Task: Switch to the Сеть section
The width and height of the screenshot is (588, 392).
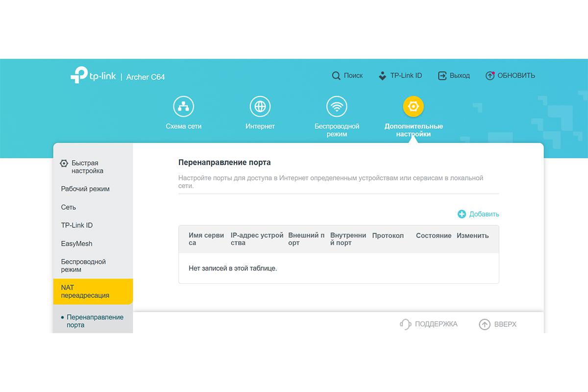Action: click(x=68, y=207)
